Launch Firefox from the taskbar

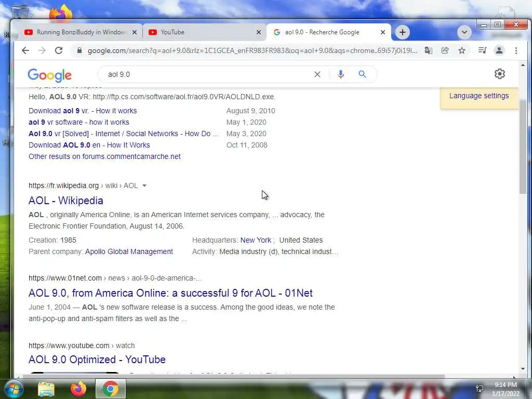(78, 389)
